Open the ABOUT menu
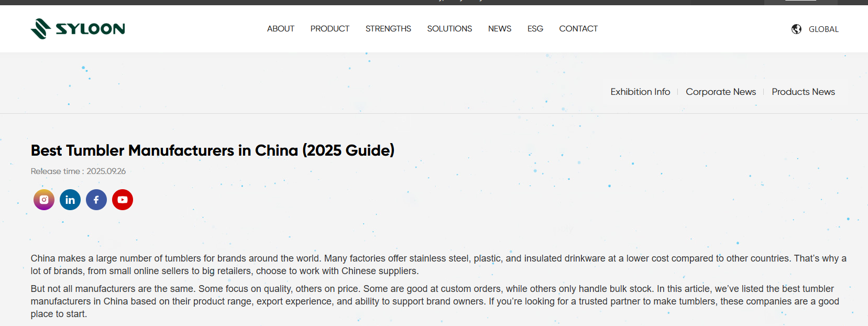The height and width of the screenshot is (326, 868). click(281, 29)
